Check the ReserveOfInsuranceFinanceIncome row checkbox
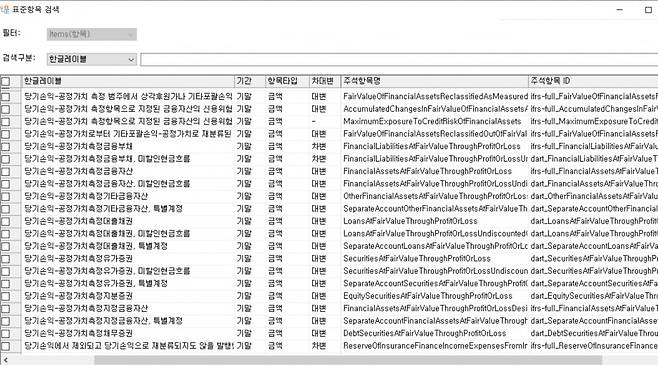Viewport: 658px width, 365px height. (x=5, y=347)
